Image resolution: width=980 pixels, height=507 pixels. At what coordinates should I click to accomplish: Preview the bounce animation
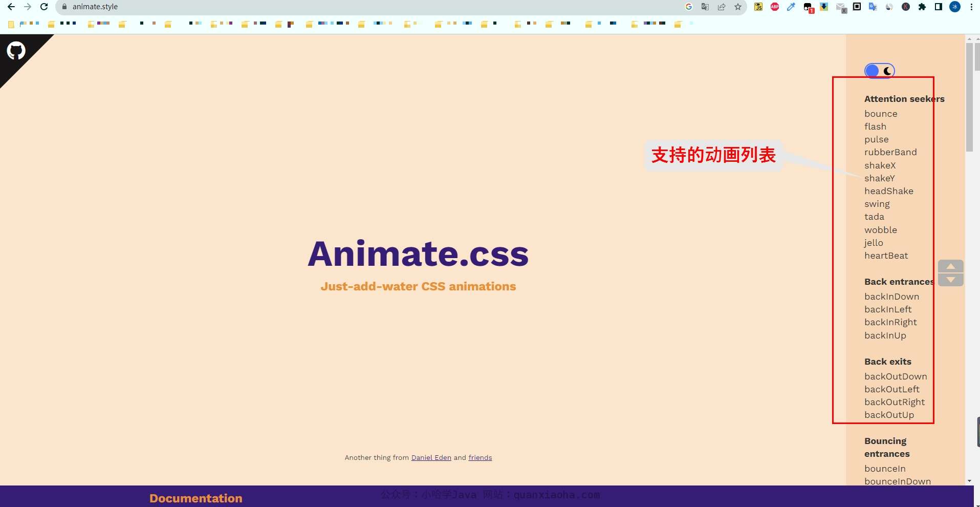tap(881, 114)
